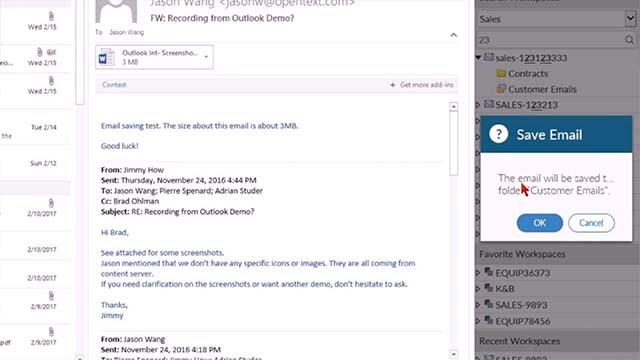Open the Contracts folder

point(528,73)
